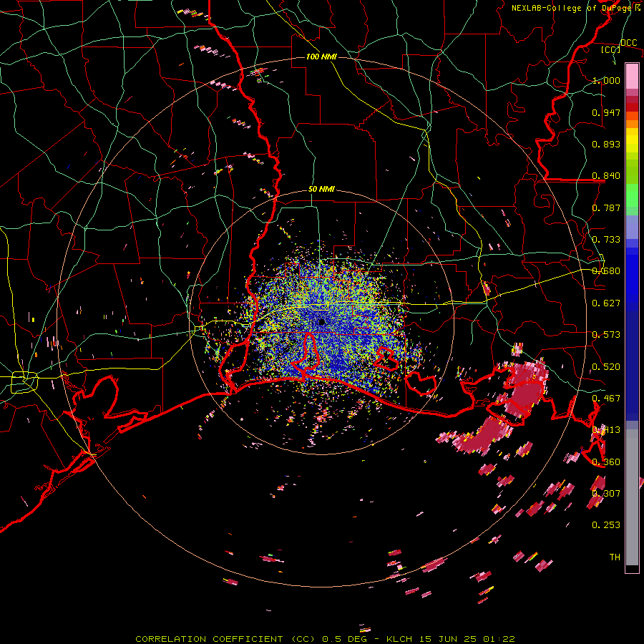Click the TH threshold label
The image size is (644, 644).
615,557
